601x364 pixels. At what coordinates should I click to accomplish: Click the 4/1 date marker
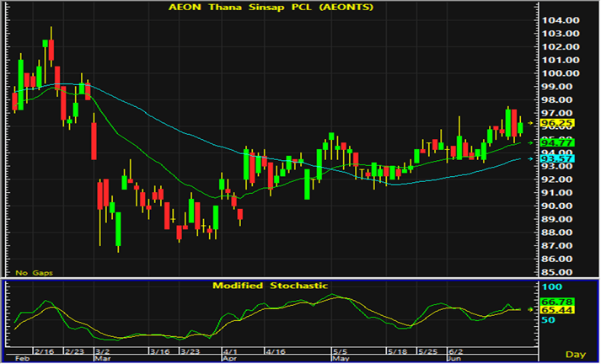coord(231,351)
